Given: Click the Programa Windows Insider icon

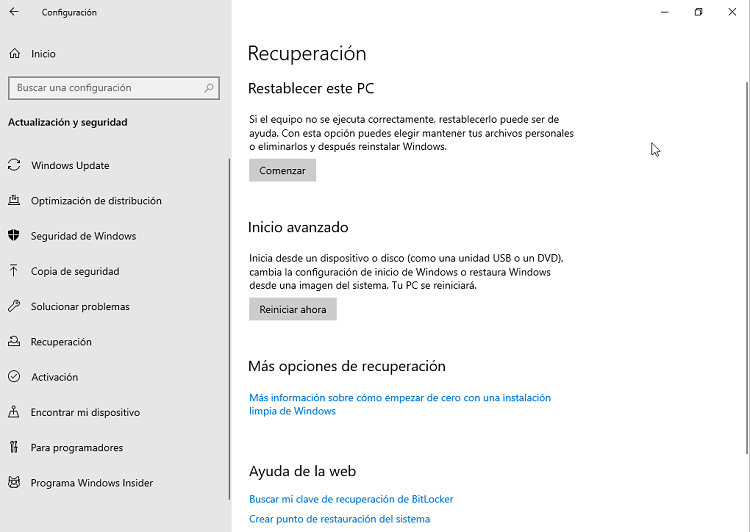Looking at the screenshot, I should [14, 483].
